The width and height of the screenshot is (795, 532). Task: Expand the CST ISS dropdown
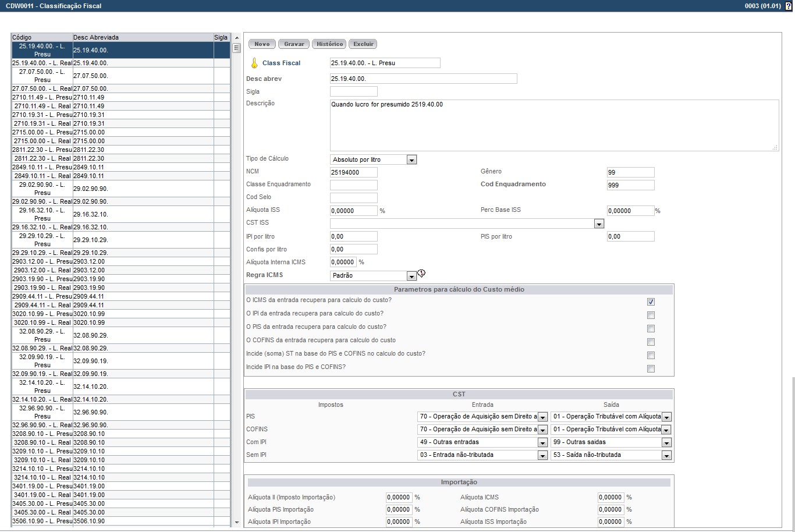click(598, 224)
